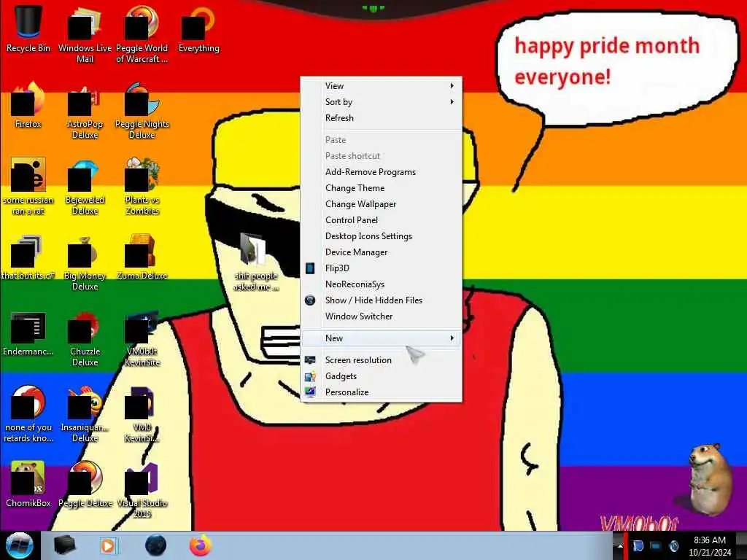The height and width of the screenshot is (560, 747).
Task: Select the ChomikBox desktop icon
Action: 28,484
